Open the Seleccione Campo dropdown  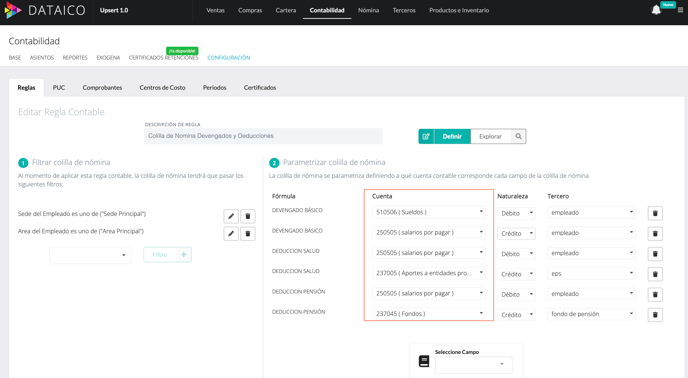[473, 365]
